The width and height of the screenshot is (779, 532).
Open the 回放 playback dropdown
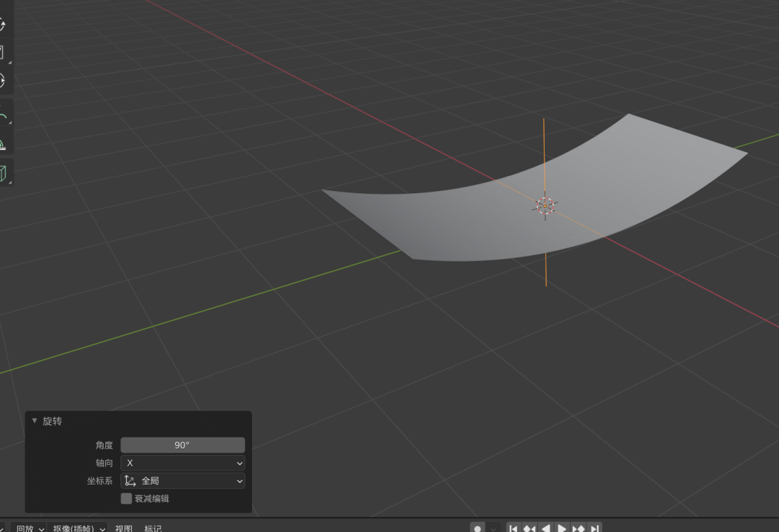point(28,528)
